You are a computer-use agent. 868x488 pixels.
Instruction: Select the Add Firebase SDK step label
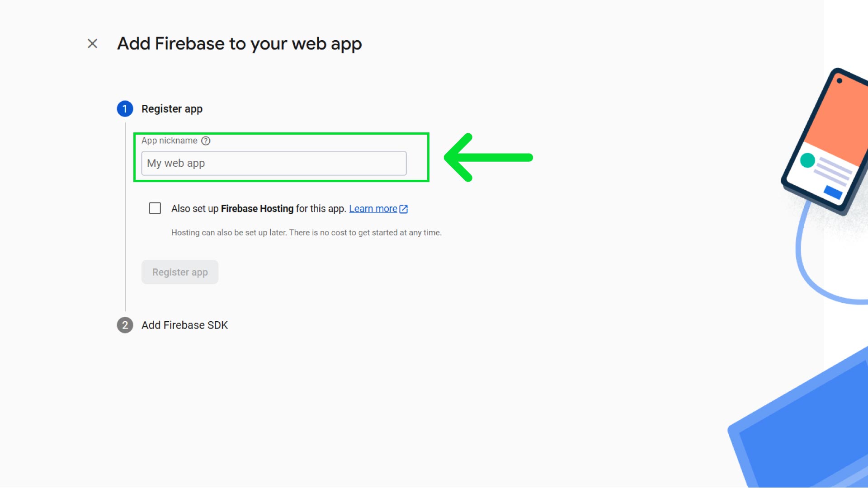pos(184,325)
